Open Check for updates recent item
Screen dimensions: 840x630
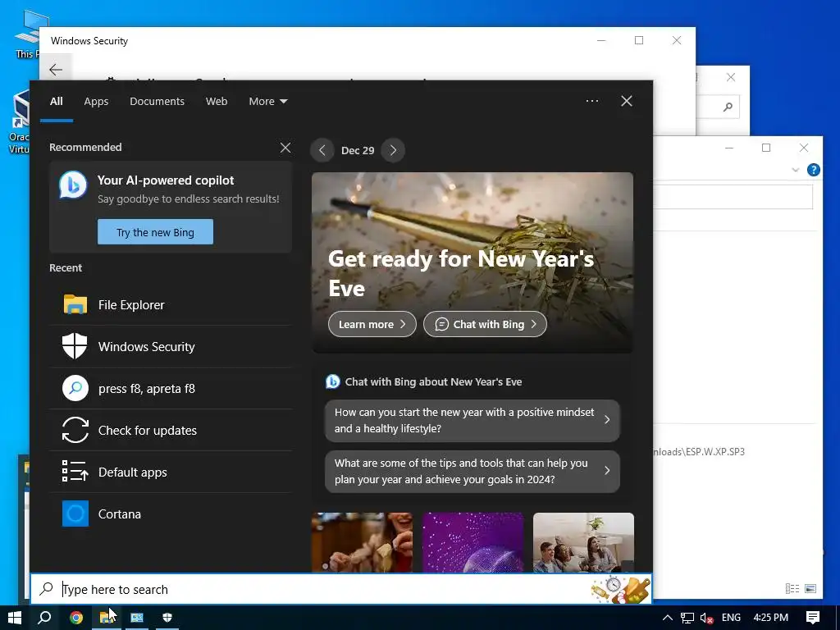pos(171,430)
